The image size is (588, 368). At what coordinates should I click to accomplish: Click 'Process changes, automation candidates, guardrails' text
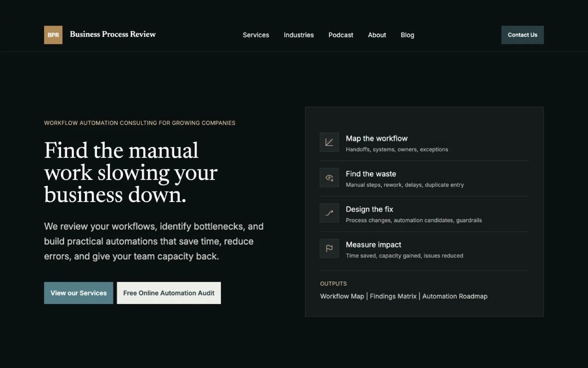[414, 220]
